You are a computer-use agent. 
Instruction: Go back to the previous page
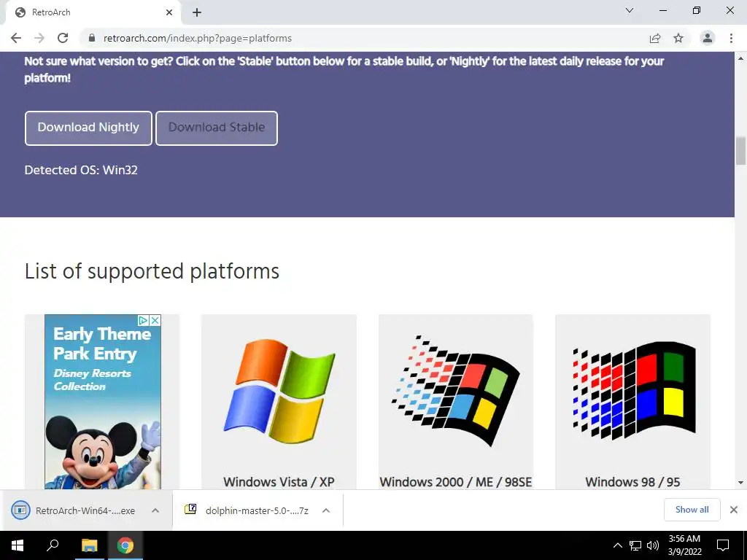coord(16,38)
